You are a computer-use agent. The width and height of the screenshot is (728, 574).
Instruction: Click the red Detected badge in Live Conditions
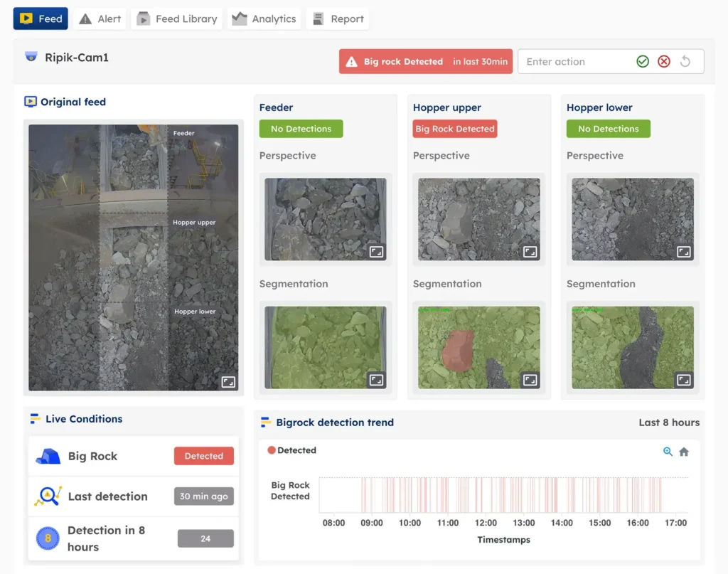pyautogui.click(x=203, y=457)
